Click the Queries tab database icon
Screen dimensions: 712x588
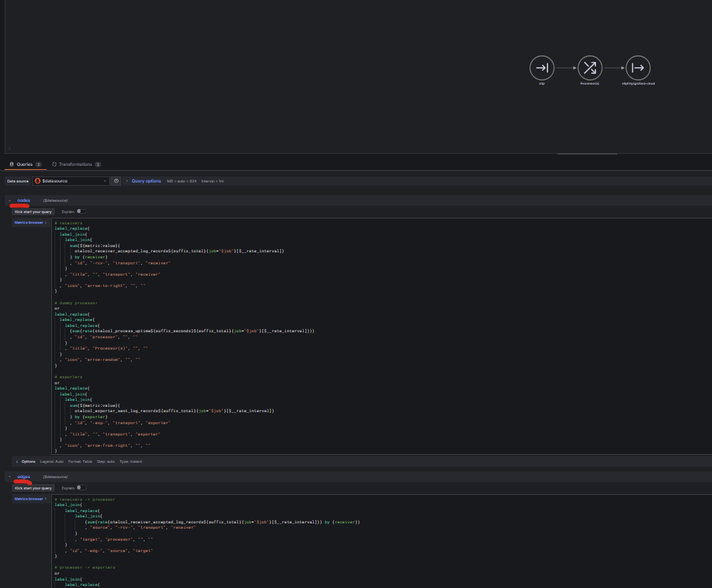coord(11,164)
